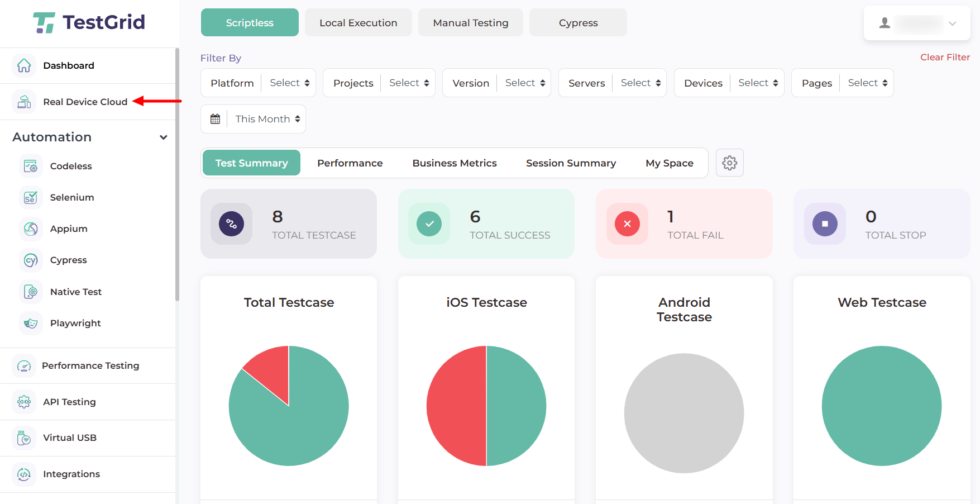980x504 pixels.
Task: Switch to the Performance tab
Action: click(350, 163)
